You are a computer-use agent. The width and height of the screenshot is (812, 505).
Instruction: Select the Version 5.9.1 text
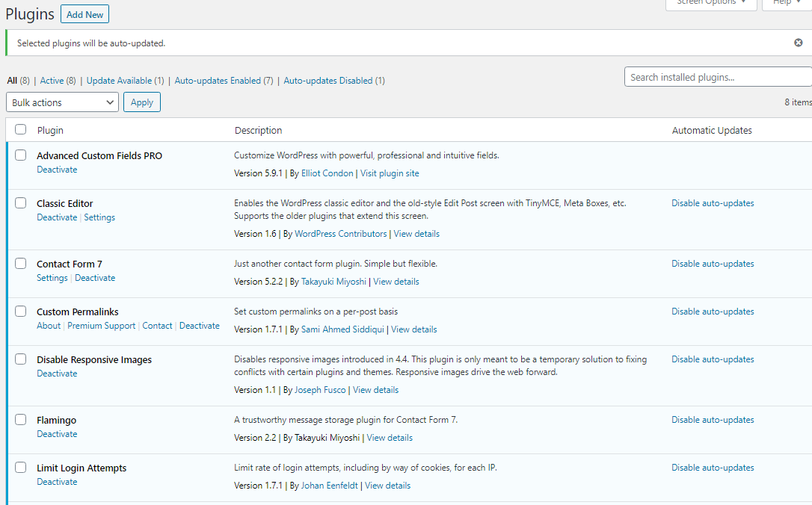(258, 173)
